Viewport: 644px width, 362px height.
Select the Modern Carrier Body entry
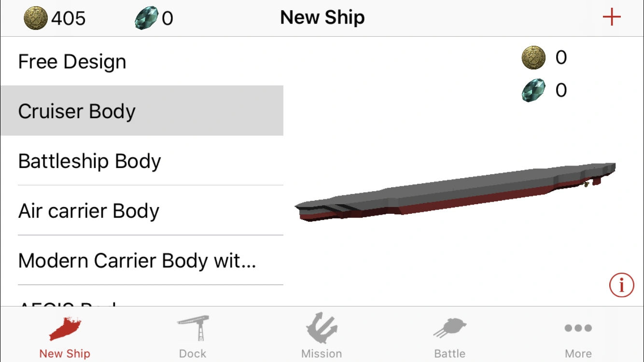(142, 260)
